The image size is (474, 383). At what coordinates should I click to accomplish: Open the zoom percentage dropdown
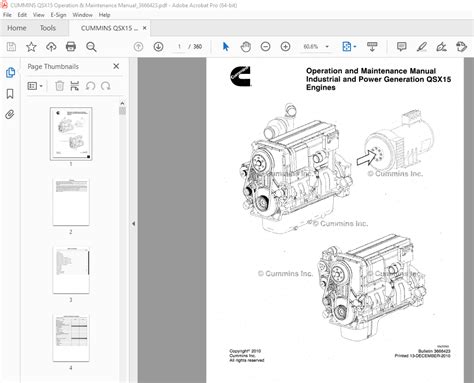[327, 47]
